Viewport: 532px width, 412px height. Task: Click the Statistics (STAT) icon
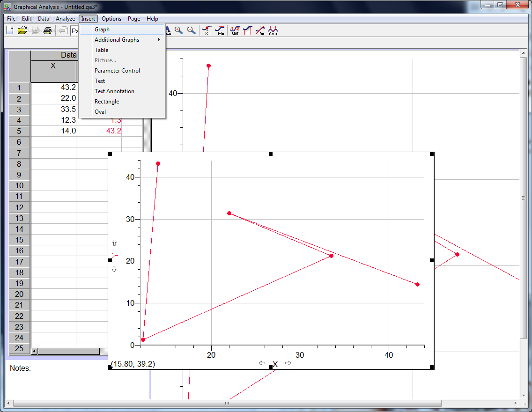tap(235, 30)
